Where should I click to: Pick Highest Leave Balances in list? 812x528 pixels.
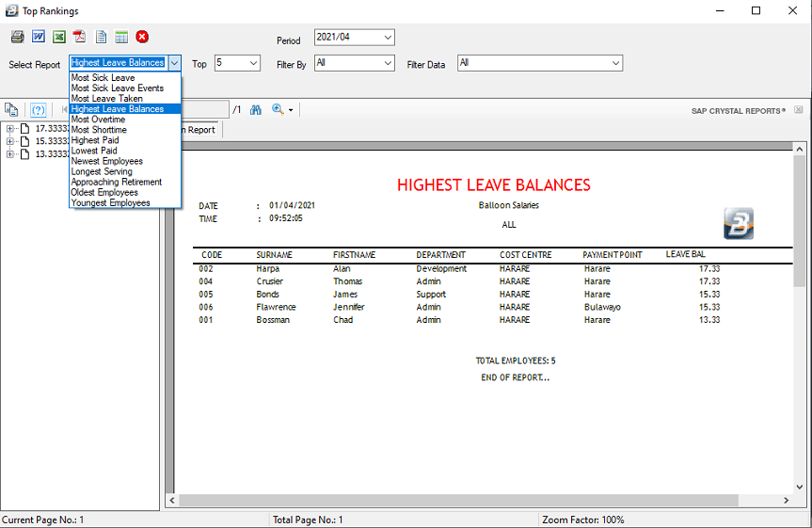(125, 109)
